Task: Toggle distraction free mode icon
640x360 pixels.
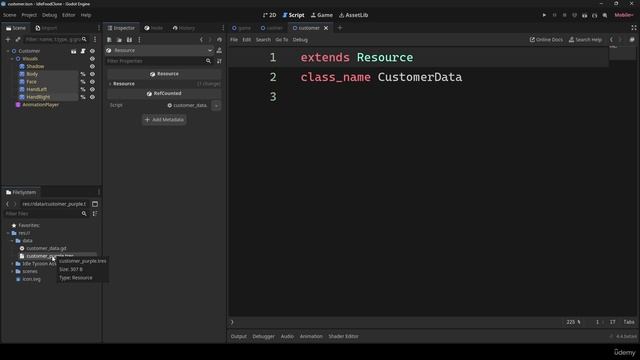Action: tap(634, 28)
